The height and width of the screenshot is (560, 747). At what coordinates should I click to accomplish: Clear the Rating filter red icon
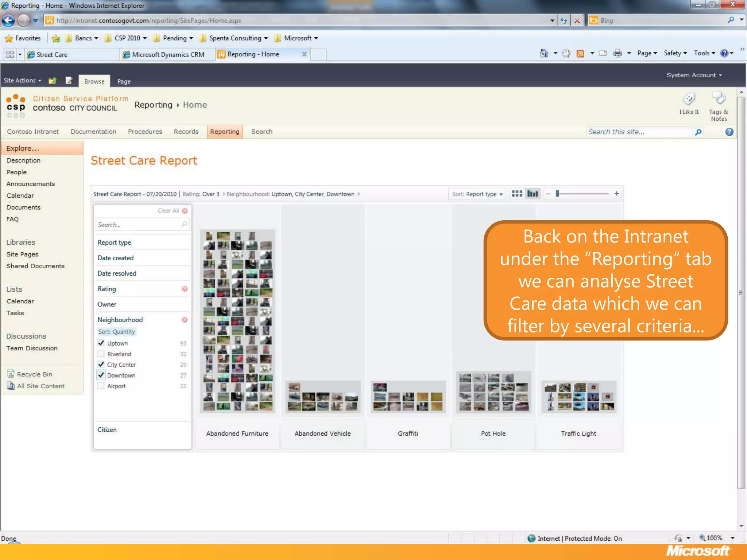(185, 289)
